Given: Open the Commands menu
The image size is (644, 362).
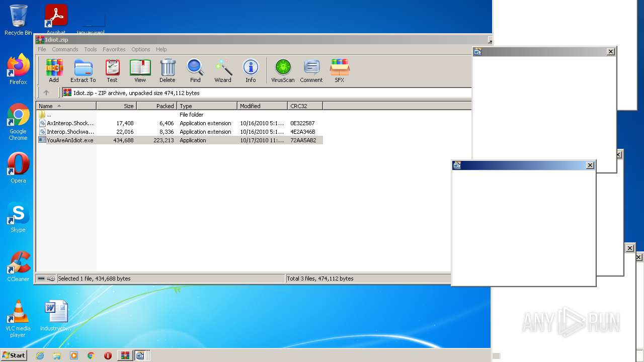Looking at the screenshot, I should (x=65, y=49).
